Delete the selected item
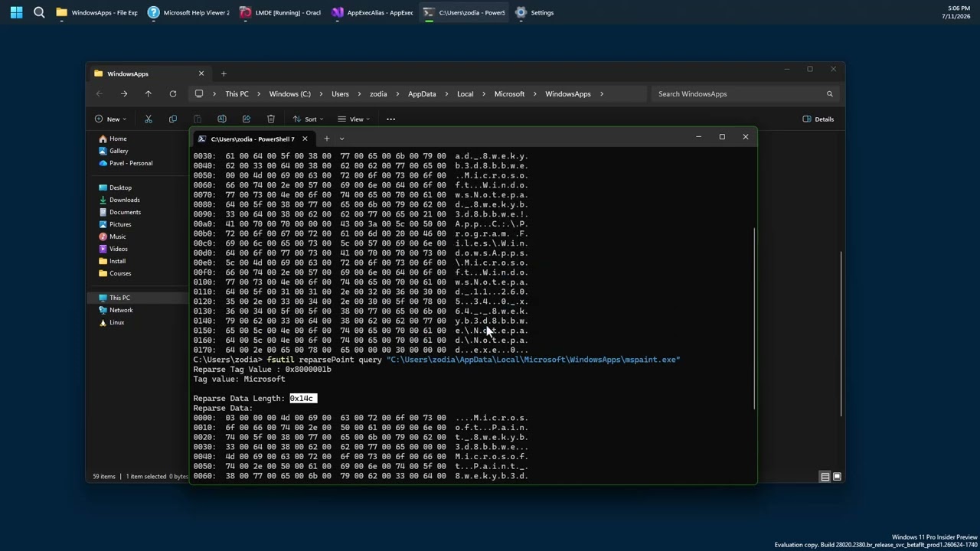Image resolution: width=980 pixels, height=551 pixels. coord(271,119)
